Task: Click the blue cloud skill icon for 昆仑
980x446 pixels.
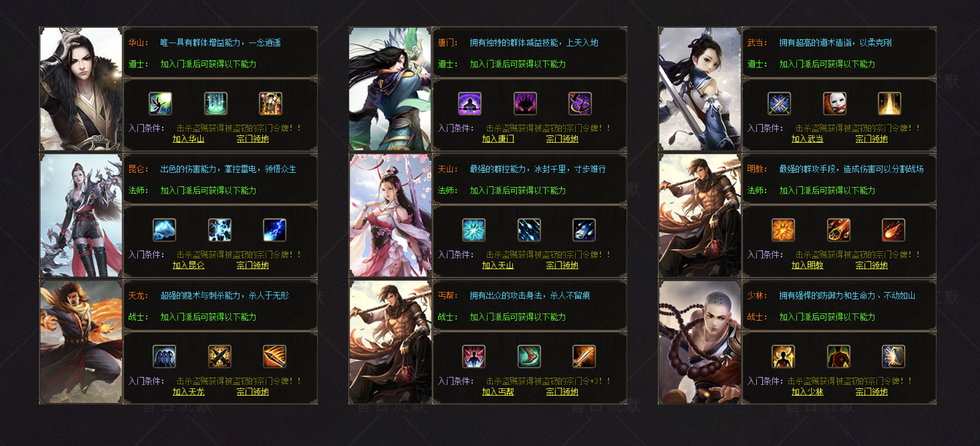Action: tap(164, 230)
